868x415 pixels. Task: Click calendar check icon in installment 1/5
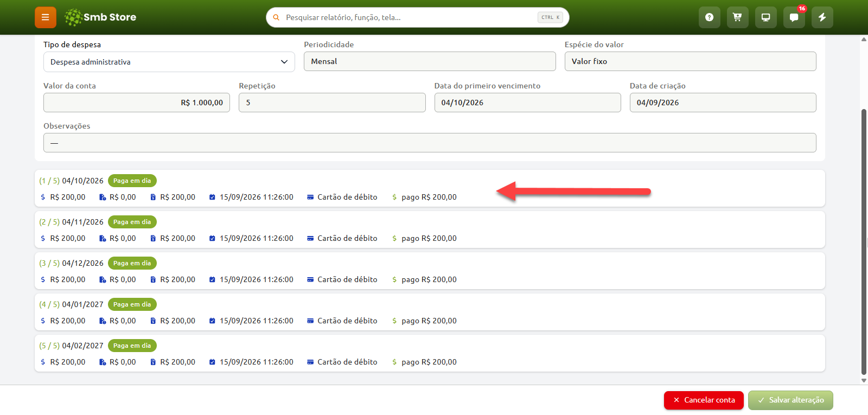[x=212, y=197]
